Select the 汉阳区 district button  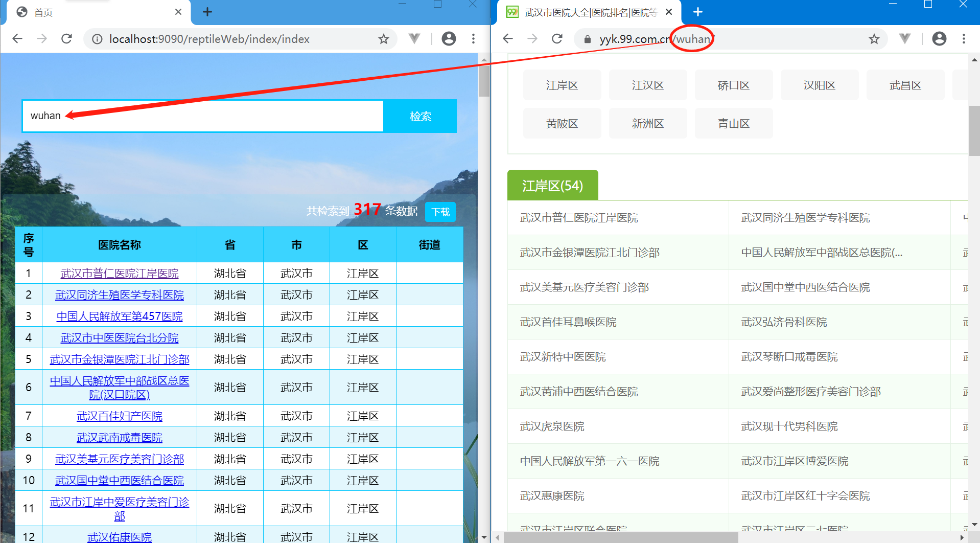[820, 85]
